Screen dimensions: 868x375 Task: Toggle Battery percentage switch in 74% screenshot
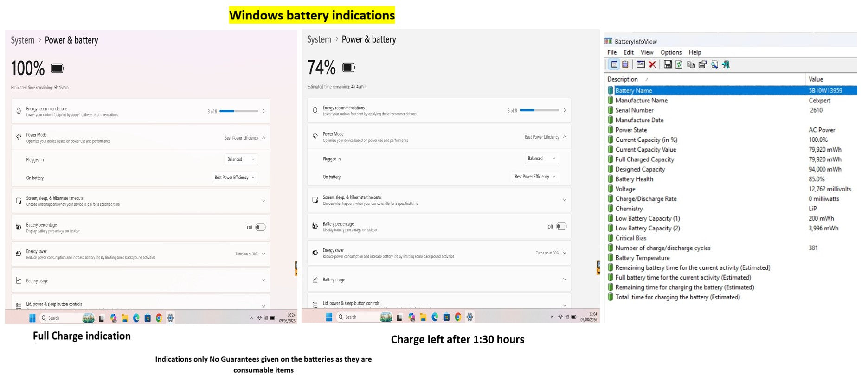(561, 226)
